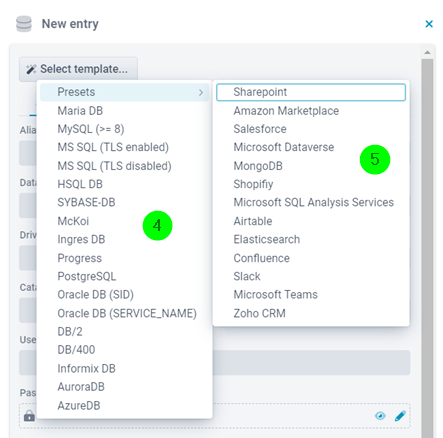This screenshot has width=443, height=438.
Task: Select the Ingres DB template
Action: click(x=124, y=239)
